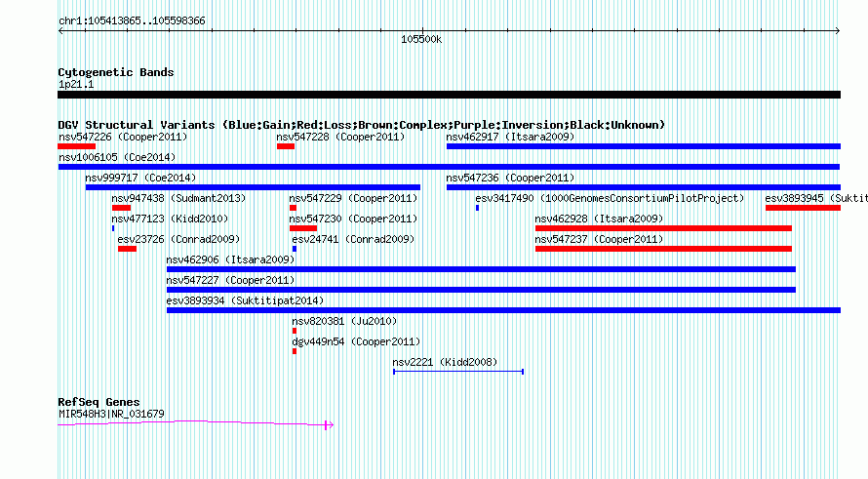Select the red loss bar of nsv547226
This screenshot has width=868, height=479.
tap(76, 146)
